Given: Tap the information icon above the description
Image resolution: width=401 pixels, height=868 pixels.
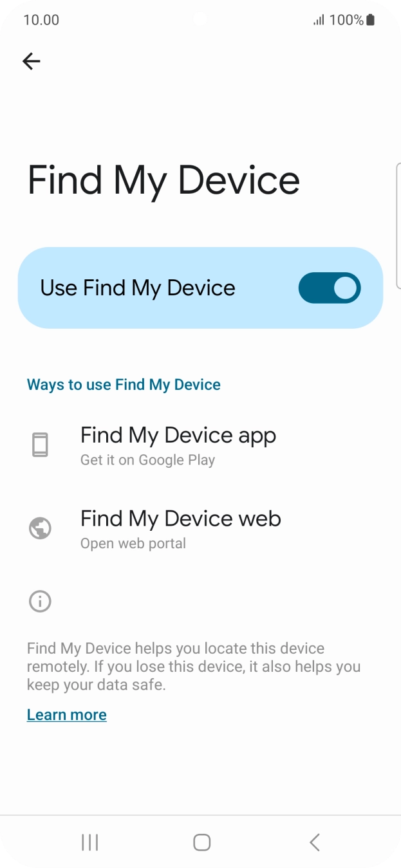Looking at the screenshot, I should click(40, 600).
